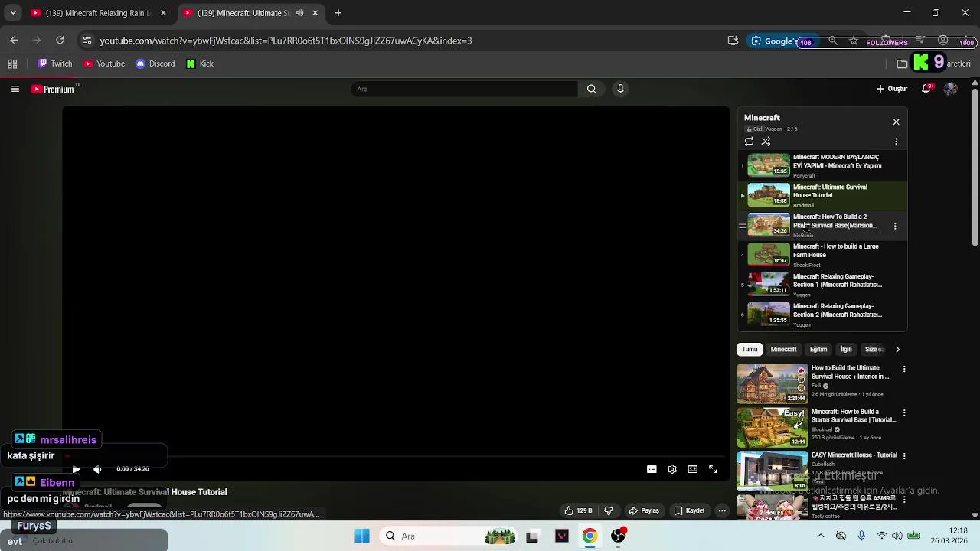
Task: Select the Tümü filter chip
Action: pos(750,350)
